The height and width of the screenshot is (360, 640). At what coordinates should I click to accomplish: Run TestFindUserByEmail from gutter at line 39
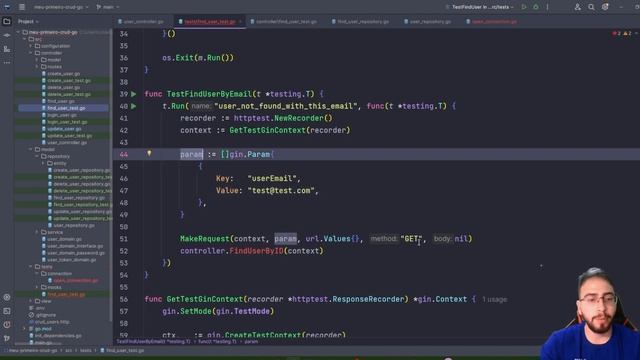pyautogui.click(x=134, y=94)
